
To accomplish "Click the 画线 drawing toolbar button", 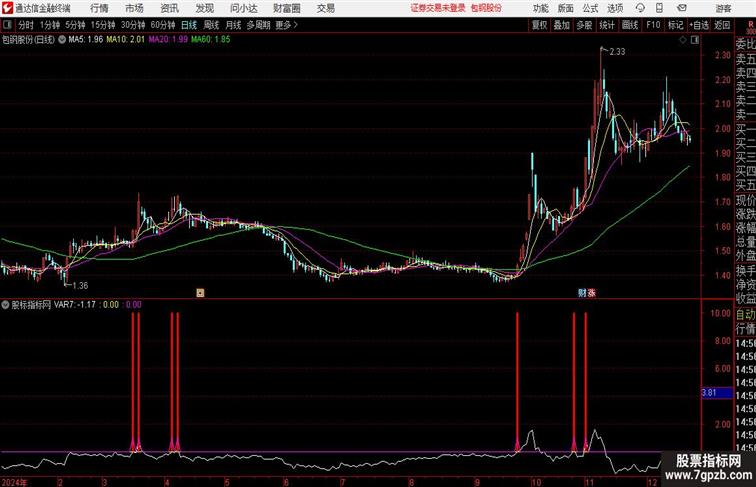I will point(630,25).
